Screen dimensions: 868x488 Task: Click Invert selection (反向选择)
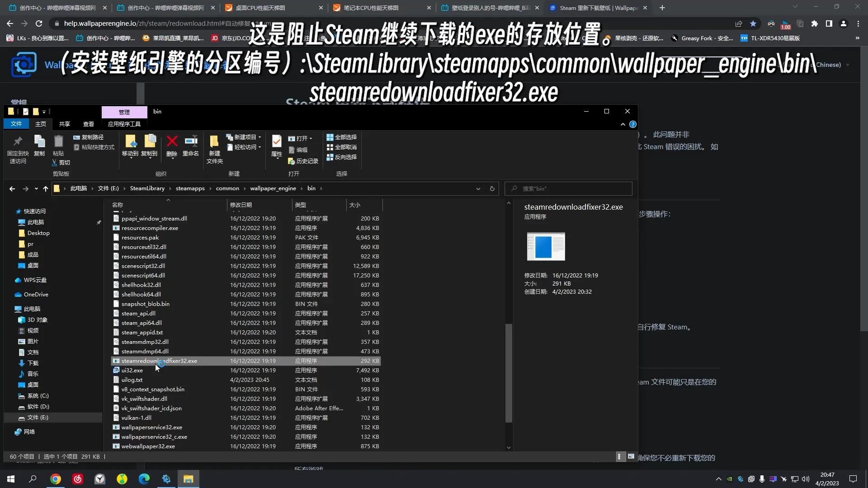click(x=342, y=157)
